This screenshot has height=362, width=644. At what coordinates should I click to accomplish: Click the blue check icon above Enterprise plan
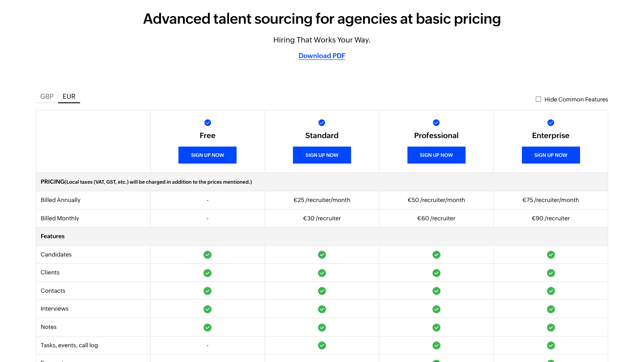click(x=551, y=122)
